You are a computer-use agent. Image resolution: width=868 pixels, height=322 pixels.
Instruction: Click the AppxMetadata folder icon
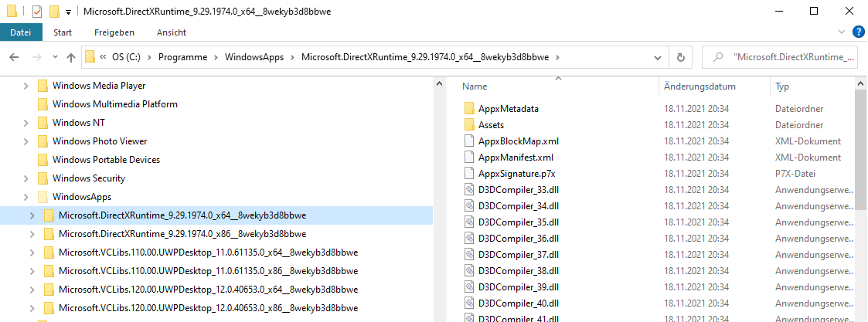pyautogui.click(x=469, y=108)
